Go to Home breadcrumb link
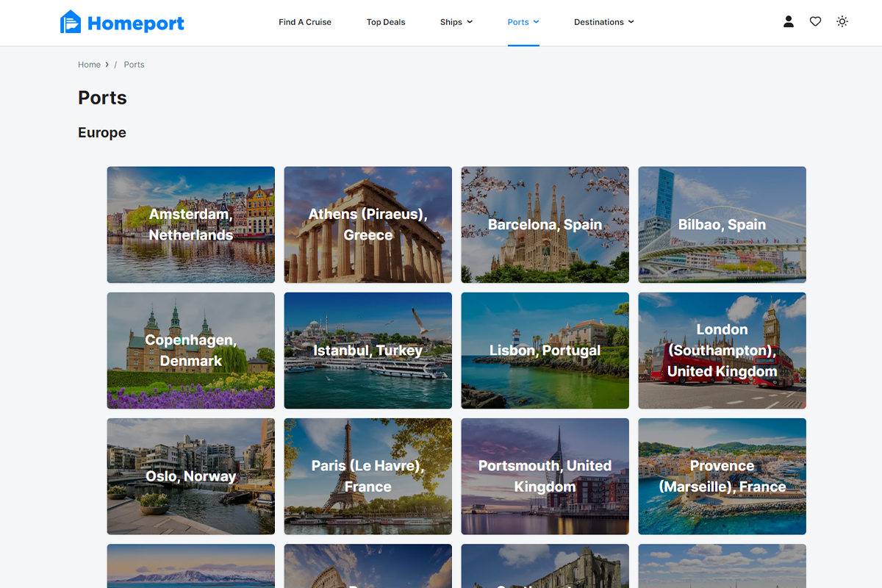This screenshot has width=882, height=588. [x=89, y=65]
